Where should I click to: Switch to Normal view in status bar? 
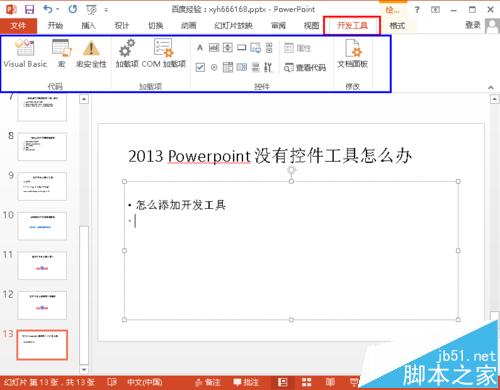click(283, 382)
